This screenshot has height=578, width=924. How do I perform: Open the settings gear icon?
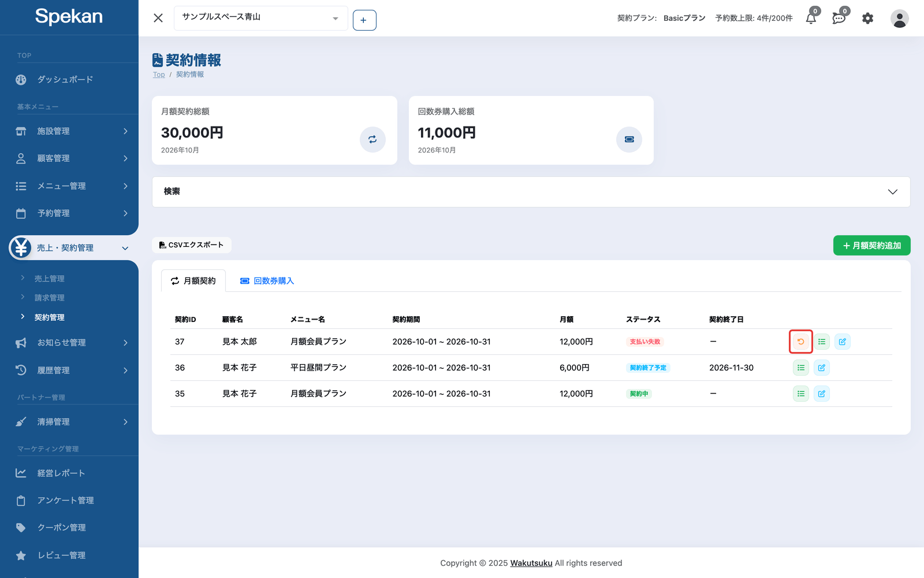(x=867, y=18)
